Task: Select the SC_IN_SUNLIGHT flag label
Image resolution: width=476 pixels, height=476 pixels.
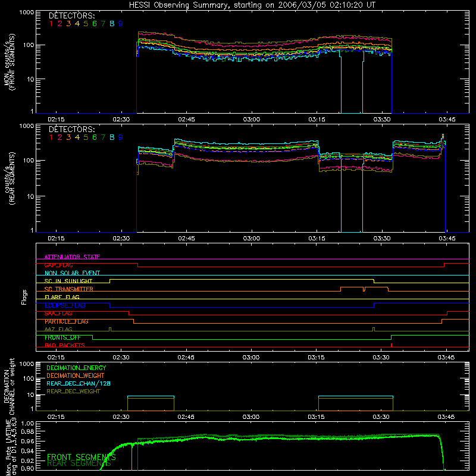Action: tap(68, 281)
